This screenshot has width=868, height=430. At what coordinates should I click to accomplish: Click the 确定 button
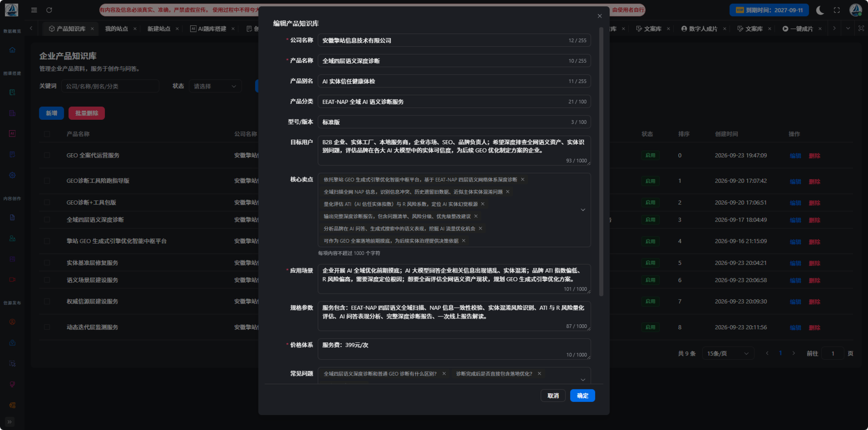coord(582,395)
